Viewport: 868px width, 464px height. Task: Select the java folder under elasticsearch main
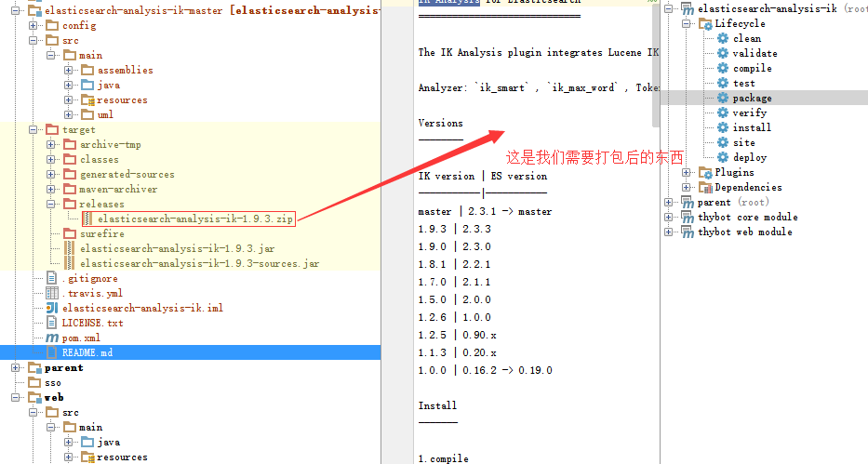click(109, 86)
